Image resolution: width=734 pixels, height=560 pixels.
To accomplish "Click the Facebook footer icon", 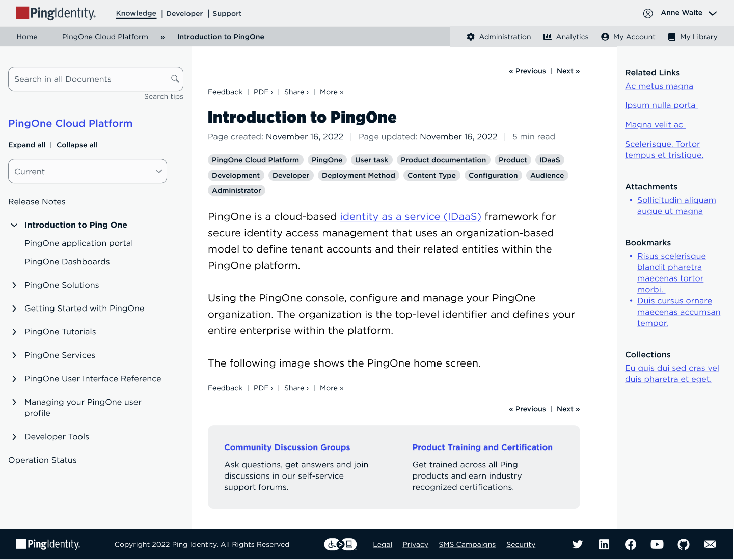I will click(630, 544).
